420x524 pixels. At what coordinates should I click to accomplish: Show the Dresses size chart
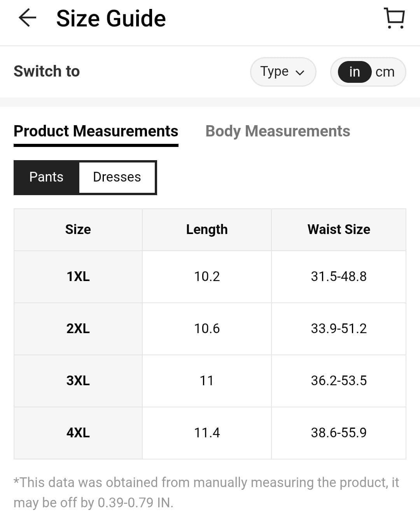(117, 177)
